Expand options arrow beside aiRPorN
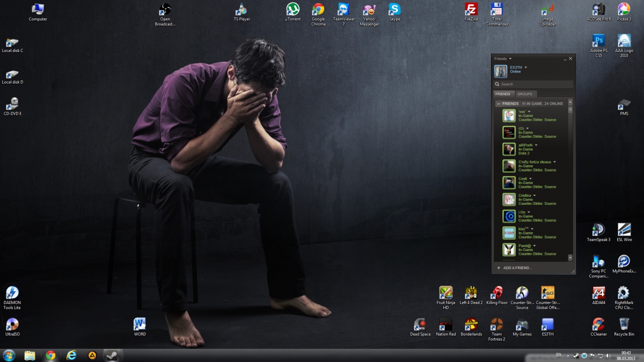The height and width of the screenshot is (362, 644). (x=536, y=145)
